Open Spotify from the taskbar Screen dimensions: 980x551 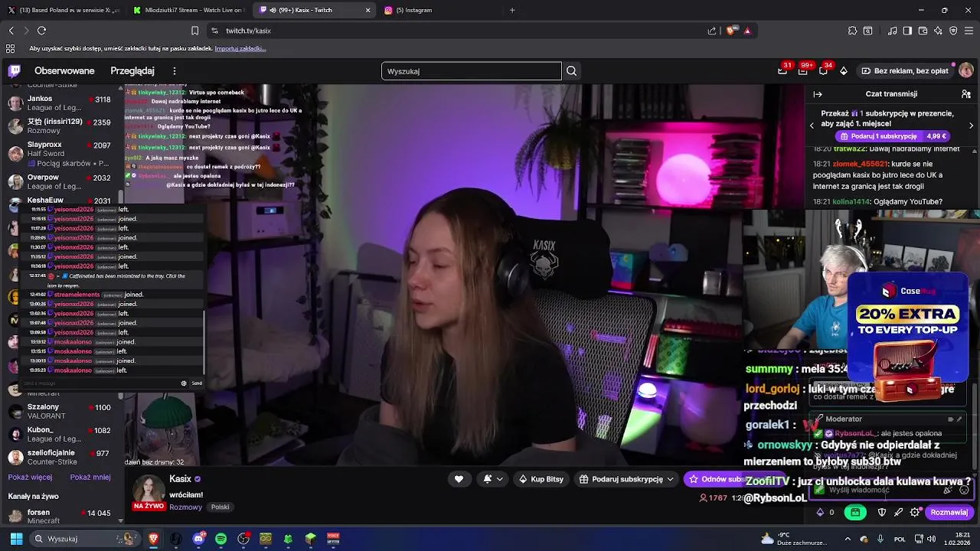coord(220,539)
